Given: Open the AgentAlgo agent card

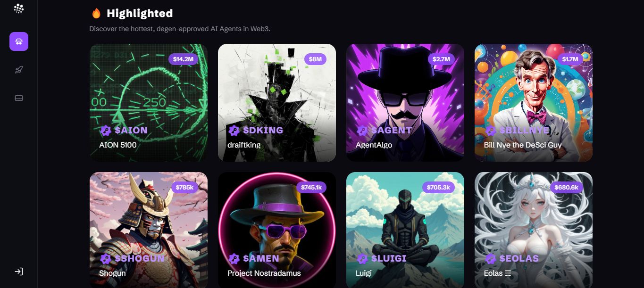Looking at the screenshot, I should pos(405,103).
